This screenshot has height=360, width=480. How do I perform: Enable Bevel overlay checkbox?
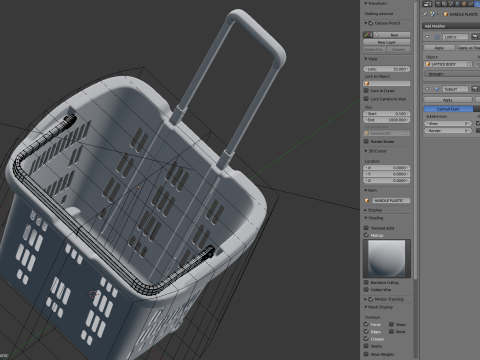pos(392,331)
